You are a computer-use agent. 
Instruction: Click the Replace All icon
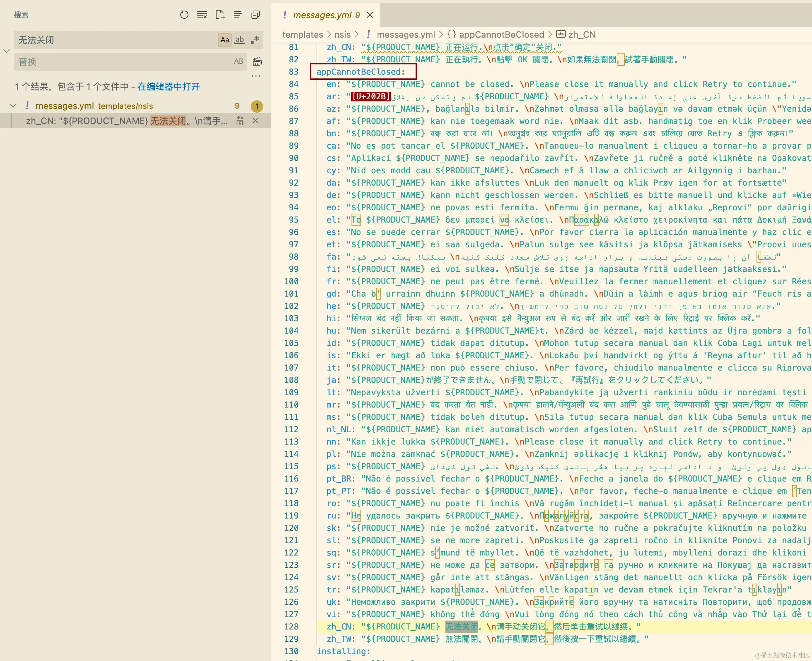pyautogui.click(x=257, y=61)
